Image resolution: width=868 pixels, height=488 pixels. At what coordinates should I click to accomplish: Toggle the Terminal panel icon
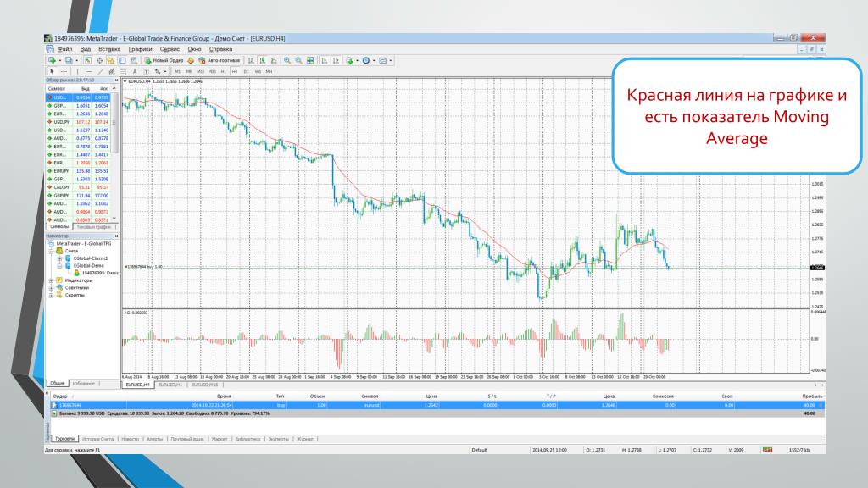pyautogui.click(x=122, y=60)
